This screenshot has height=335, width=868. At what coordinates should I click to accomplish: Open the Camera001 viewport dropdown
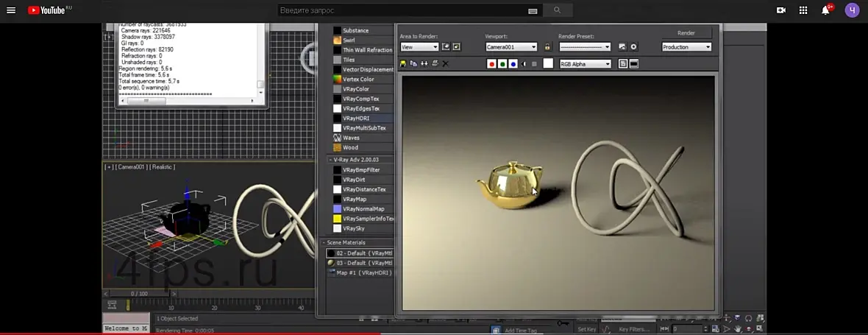(511, 47)
